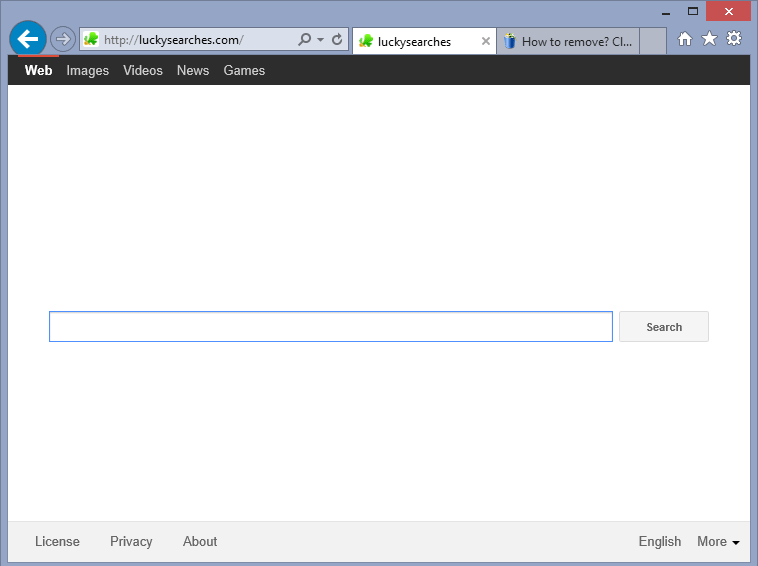Refresh the page
The width and height of the screenshot is (758, 566).
(337, 39)
